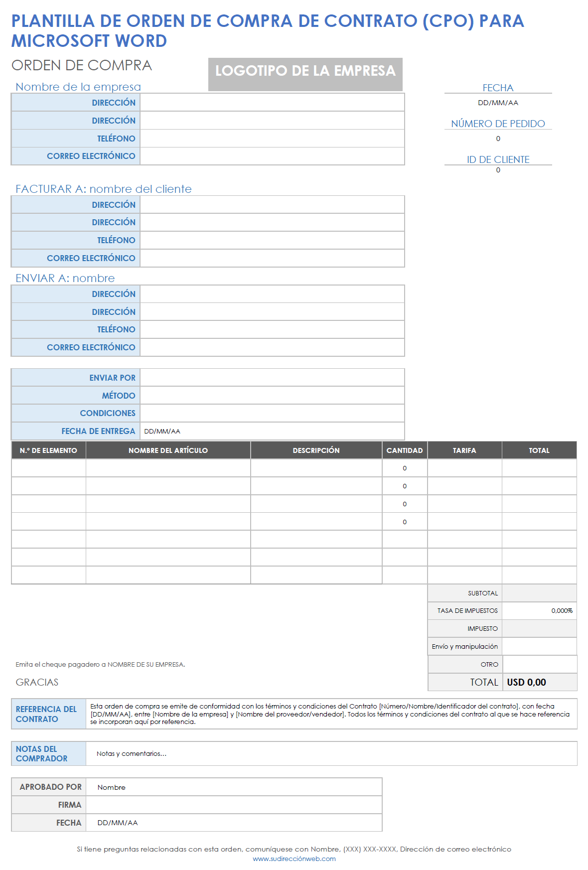Click the TELÉFONO field under Nombre de la empresa

point(272,138)
